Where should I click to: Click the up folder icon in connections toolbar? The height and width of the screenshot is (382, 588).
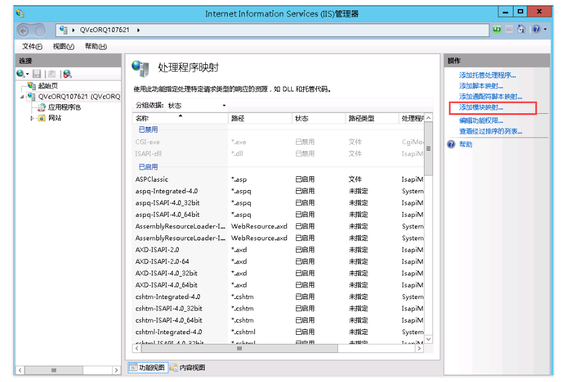click(51, 74)
